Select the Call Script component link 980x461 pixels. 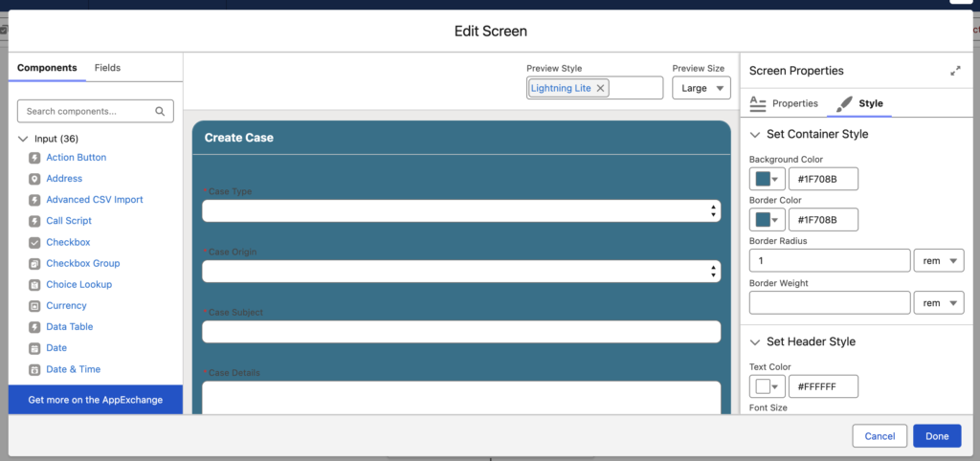click(x=69, y=221)
